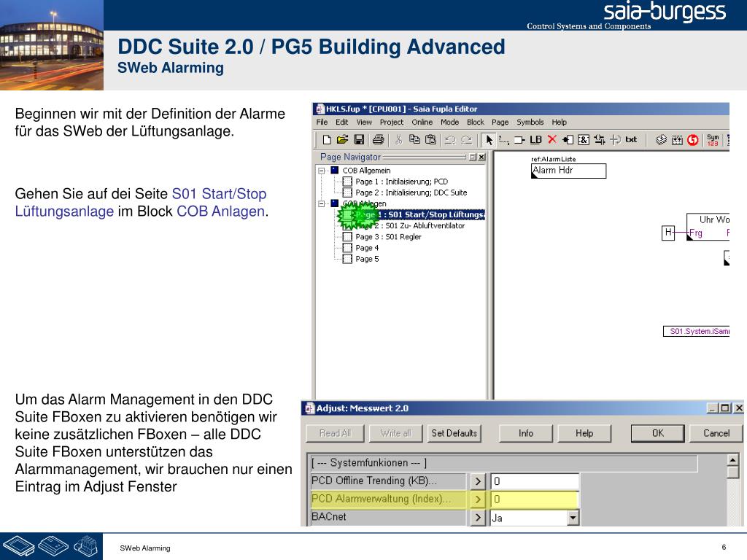Click the Help button in Adjust window
The width and height of the screenshot is (747, 560).
tap(584, 433)
